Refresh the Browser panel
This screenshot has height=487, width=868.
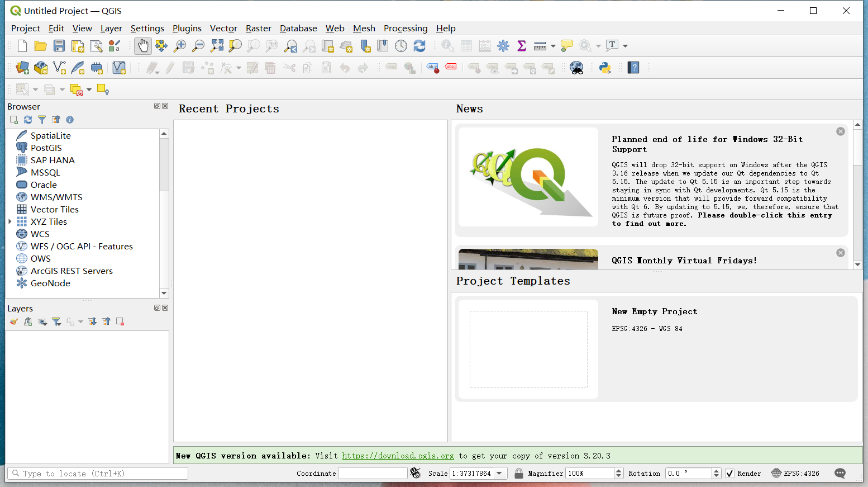click(28, 119)
